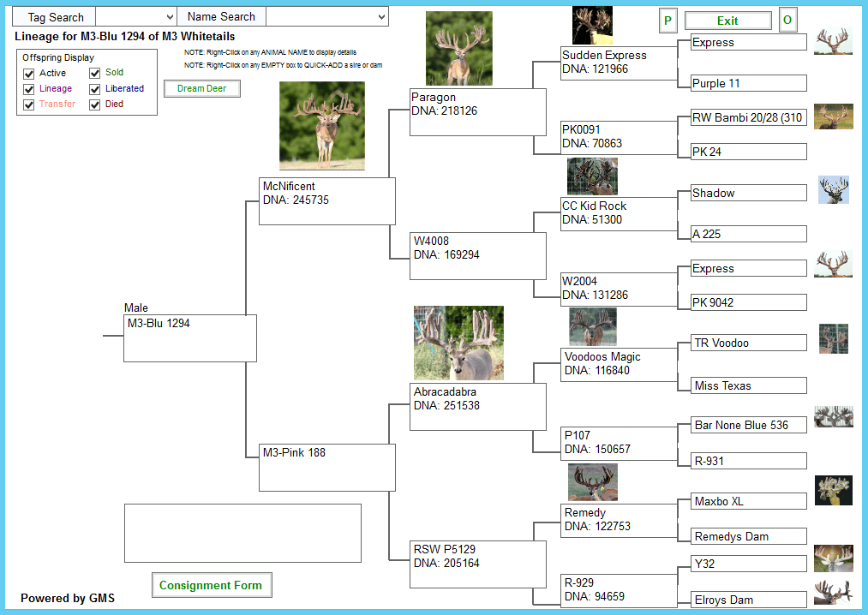868x615 pixels.
Task: Click the green P button
Action: [668, 21]
